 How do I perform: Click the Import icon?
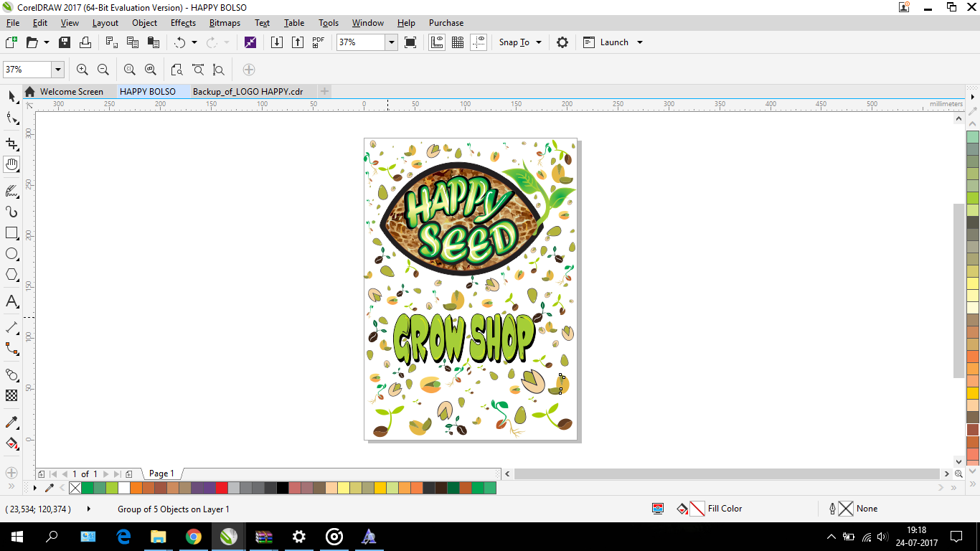tap(277, 42)
